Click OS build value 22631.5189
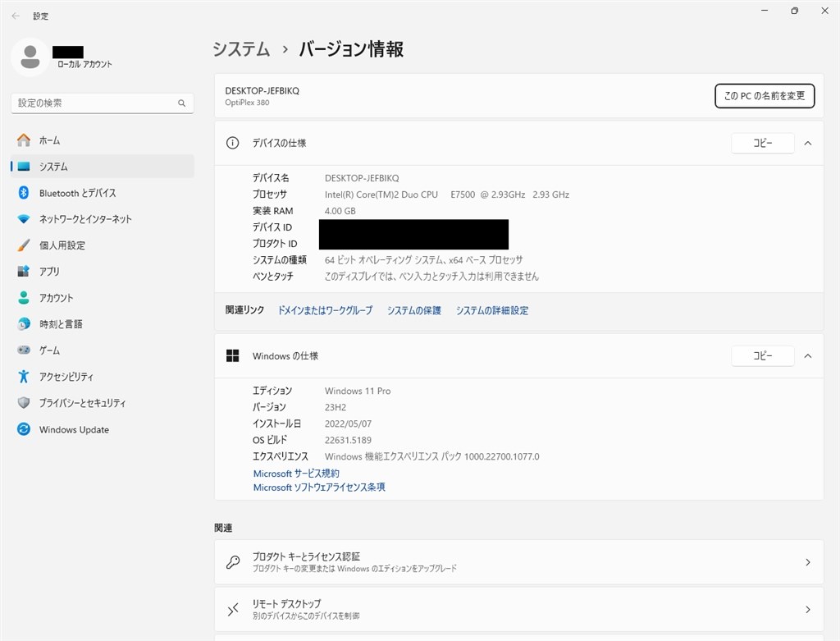The image size is (840, 641). (x=348, y=440)
